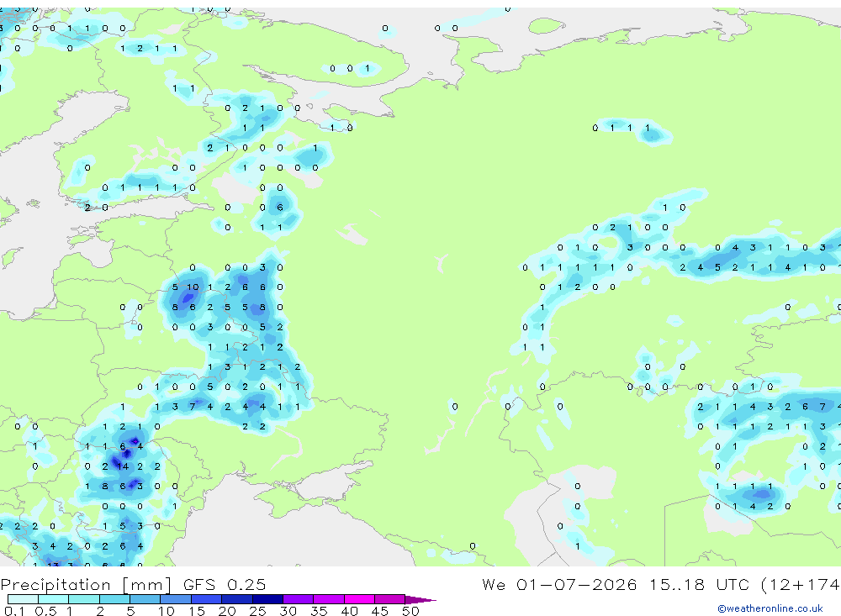
Task: Pick the 25–30 mm navy legend swatch
Action: (267, 599)
